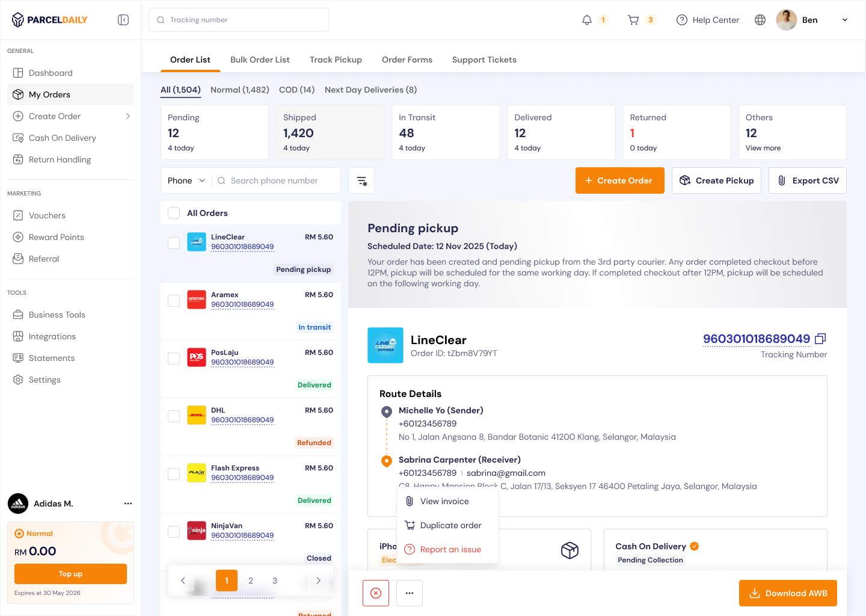This screenshot has width=866, height=616.
Task: Click the language globe icon
Action: 760,20
